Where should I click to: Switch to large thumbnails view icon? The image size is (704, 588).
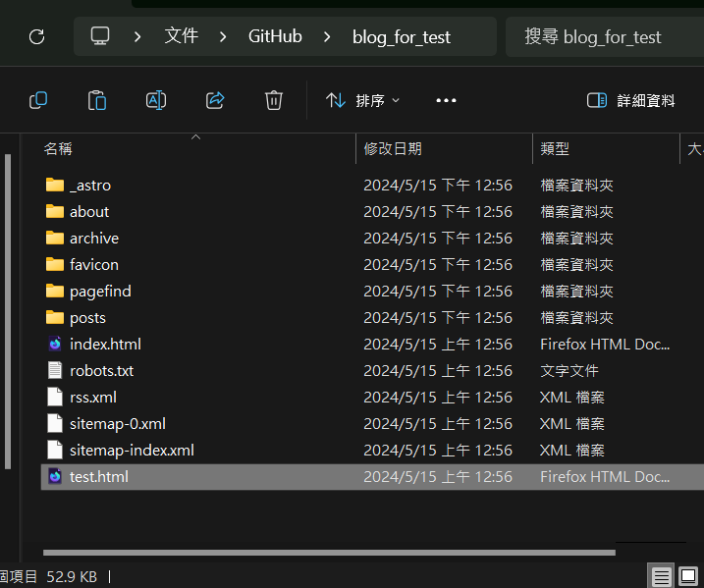click(688, 576)
